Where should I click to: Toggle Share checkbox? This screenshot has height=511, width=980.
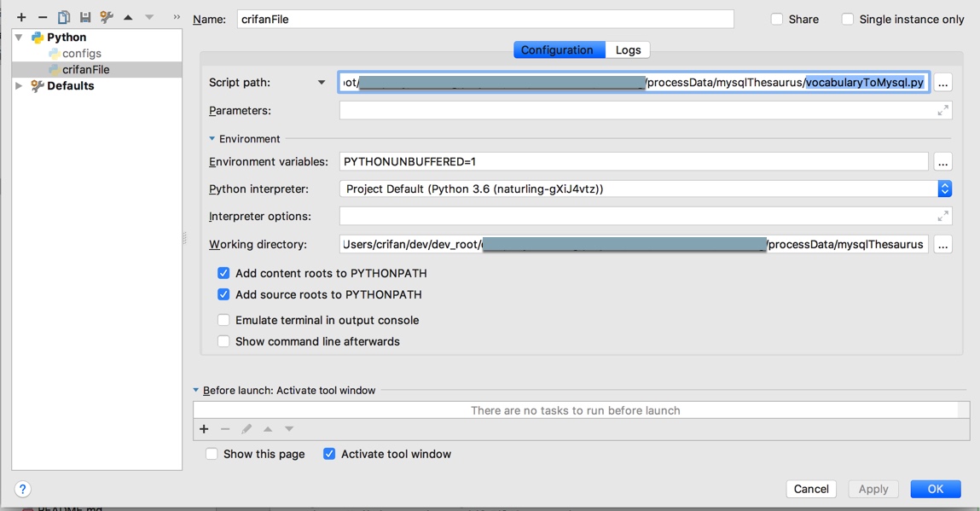777,20
